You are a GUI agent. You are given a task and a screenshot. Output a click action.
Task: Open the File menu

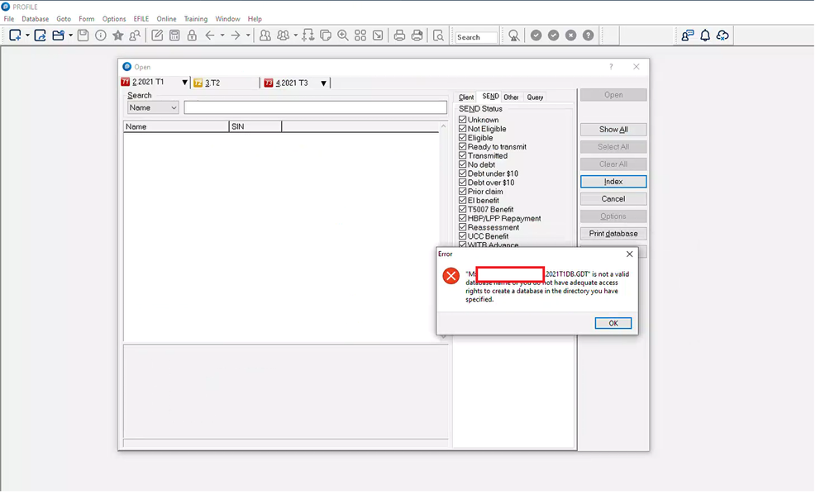point(9,18)
